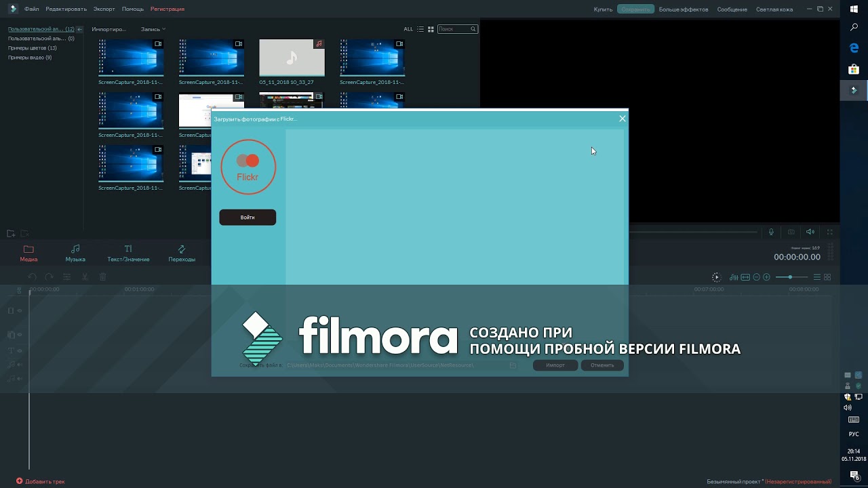Viewport: 868px width, 488px height.
Task: Click the back arrow beside the album list
Action: 79,29
